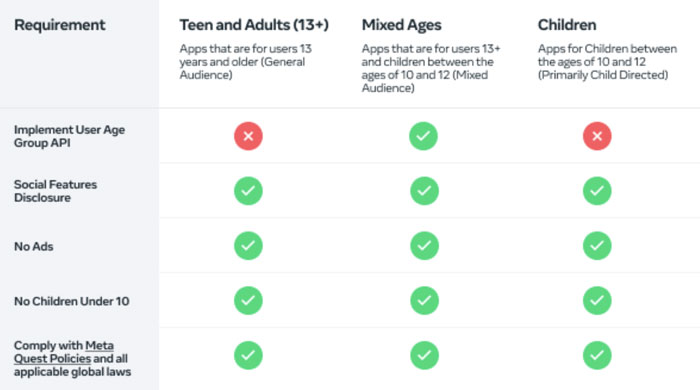Click Teen and Adults No Children Under 10 checkmark
The height and width of the screenshot is (390, 700).
pos(248,301)
